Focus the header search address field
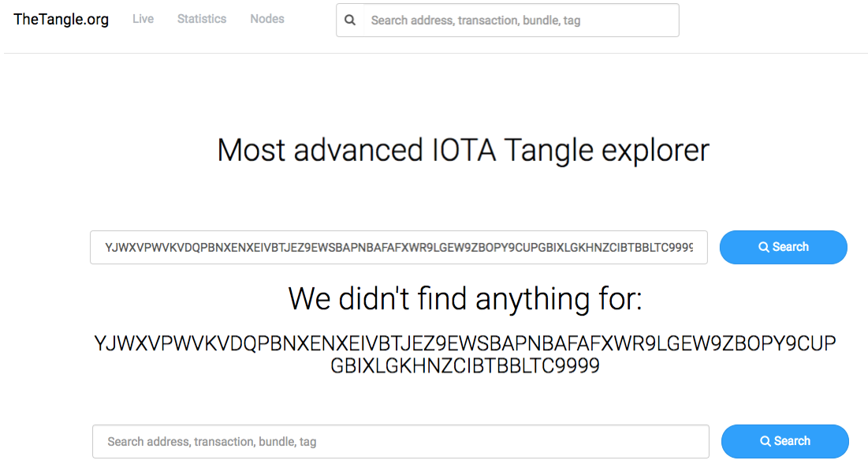 [x=520, y=21]
